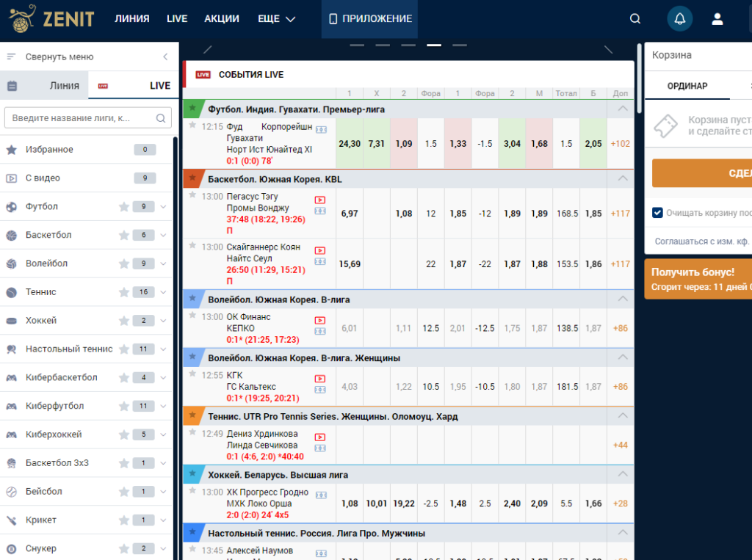Viewport: 752px width, 560px height.
Task: Switch to Линия tab in sidebar
Action: (x=44, y=85)
